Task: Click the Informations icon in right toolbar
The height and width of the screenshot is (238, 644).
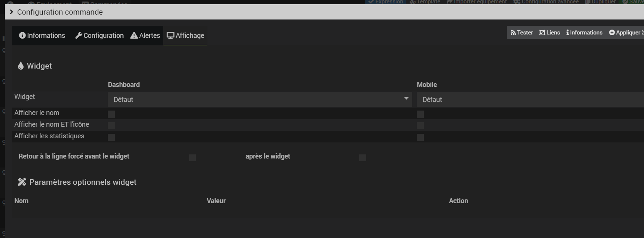Action: (568, 33)
